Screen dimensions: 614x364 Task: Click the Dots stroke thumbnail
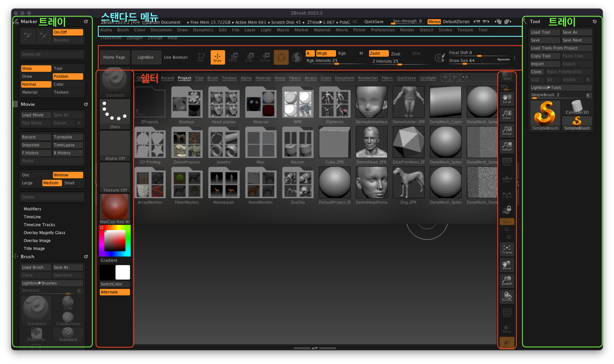click(115, 114)
